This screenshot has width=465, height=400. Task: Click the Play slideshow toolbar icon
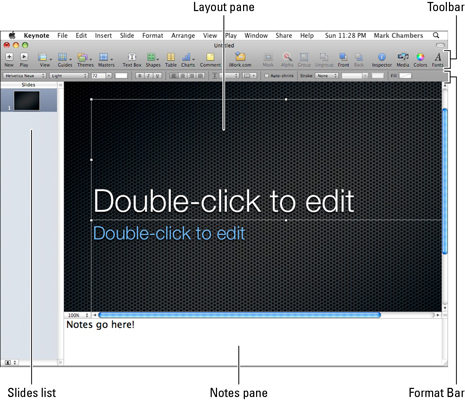24,57
